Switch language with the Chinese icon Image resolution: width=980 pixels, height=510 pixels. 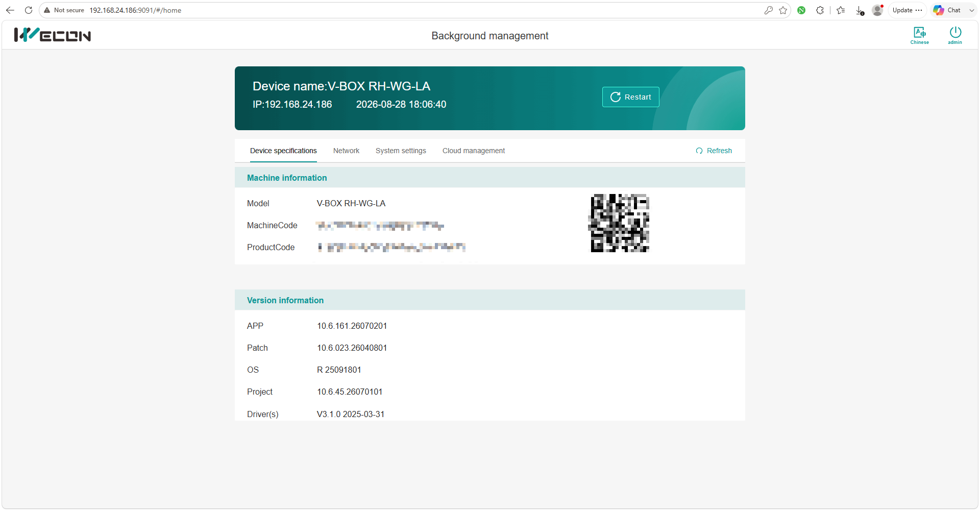pos(920,35)
